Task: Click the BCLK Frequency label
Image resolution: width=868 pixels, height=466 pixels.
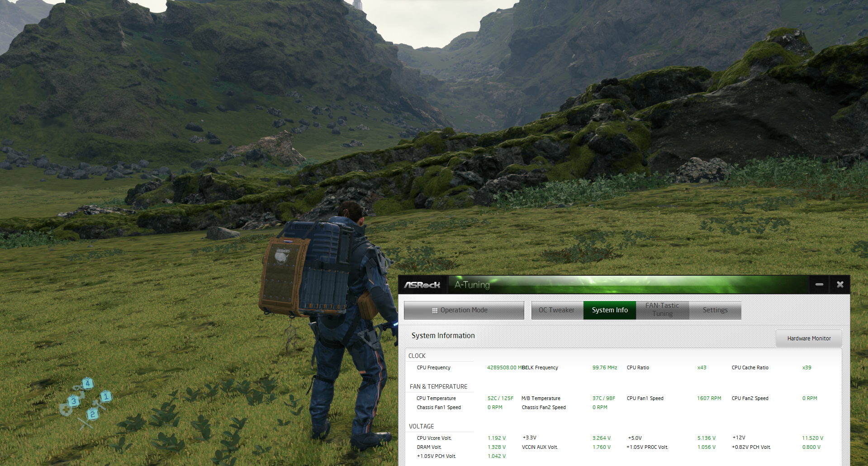Action: pos(540,367)
